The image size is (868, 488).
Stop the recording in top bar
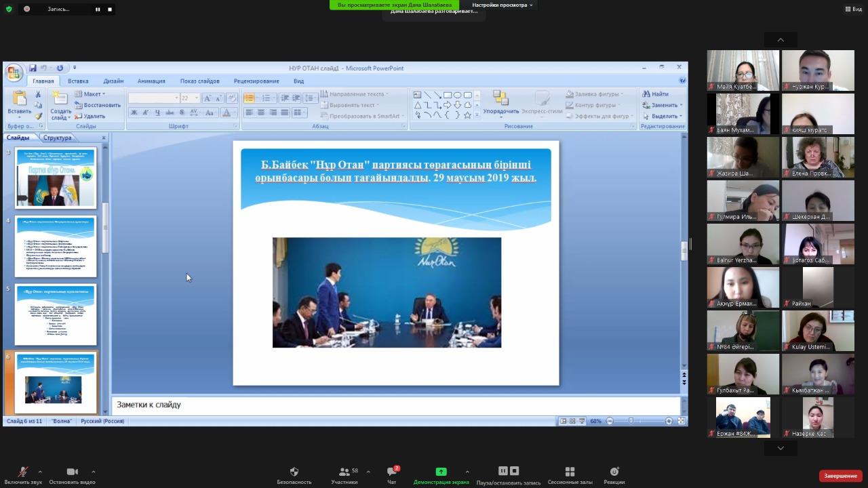coord(110,9)
